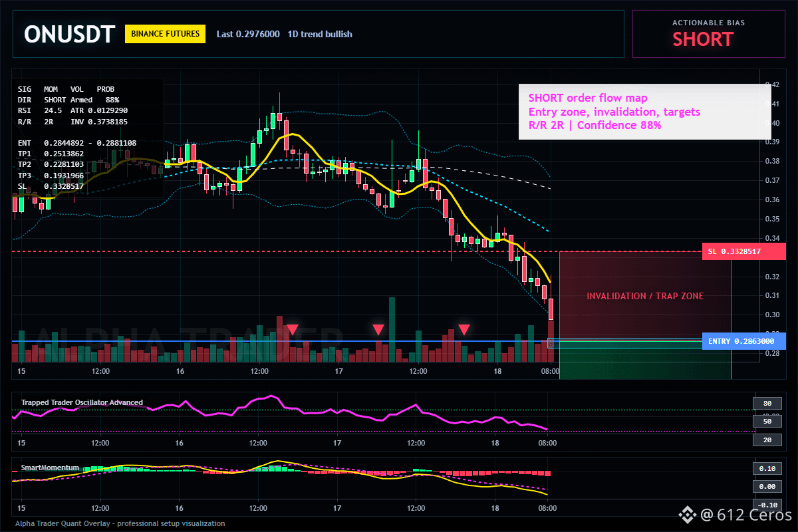Screen dimensions: 798x532
Task: Click the "ATR 0.0129290" stats value
Action: (99, 110)
